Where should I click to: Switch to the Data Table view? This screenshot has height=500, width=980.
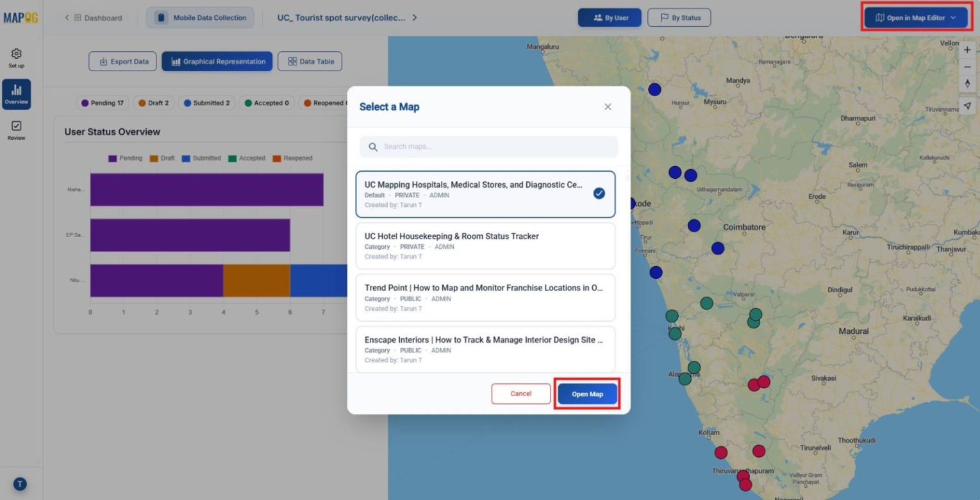pyautogui.click(x=310, y=61)
